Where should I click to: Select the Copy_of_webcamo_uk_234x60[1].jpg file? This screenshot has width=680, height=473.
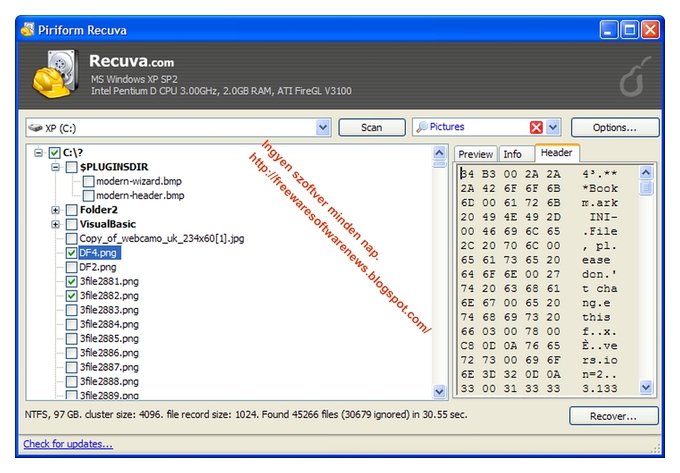click(162, 238)
